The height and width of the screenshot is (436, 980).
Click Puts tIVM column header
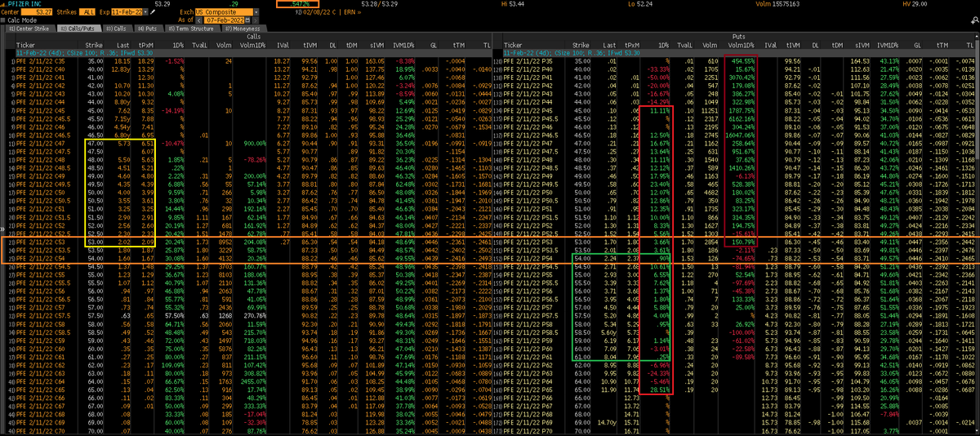click(791, 45)
